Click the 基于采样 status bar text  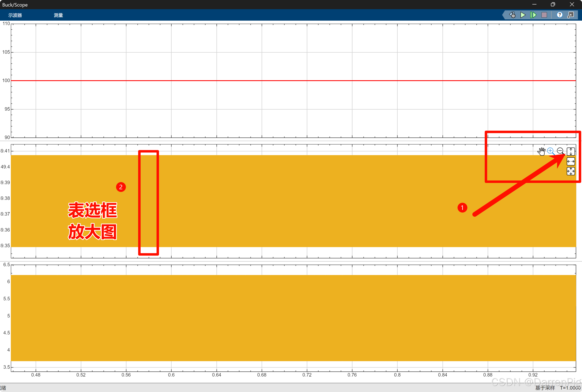click(x=545, y=388)
